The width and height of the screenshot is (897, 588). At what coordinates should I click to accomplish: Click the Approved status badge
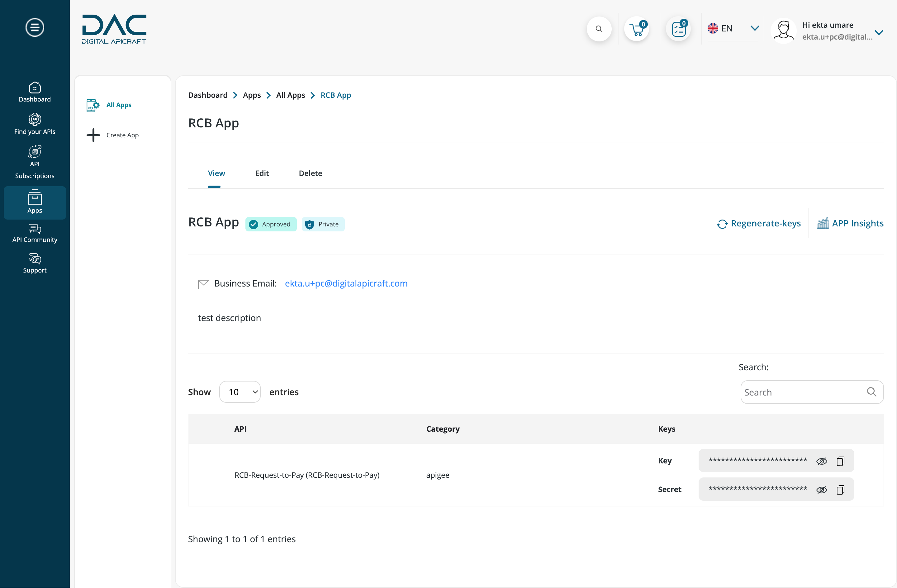(271, 224)
